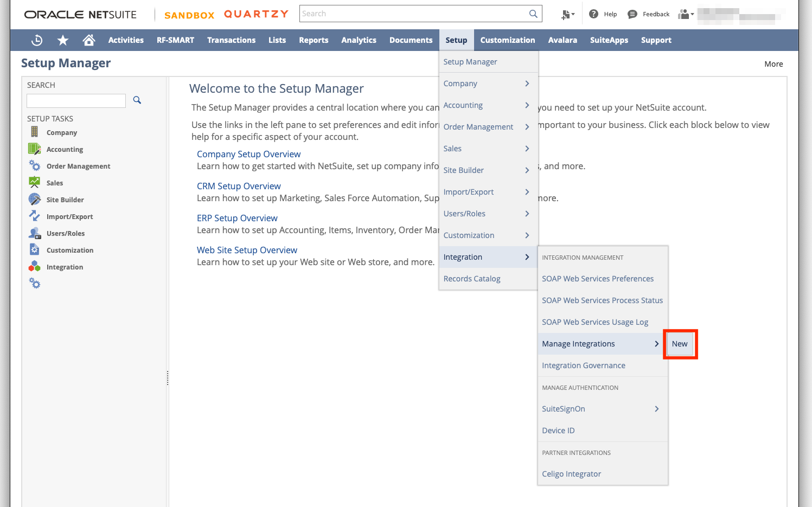Viewport: 812px width, 507px height.
Task: Click the Help question mark icon
Action: pyautogui.click(x=594, y=14)
